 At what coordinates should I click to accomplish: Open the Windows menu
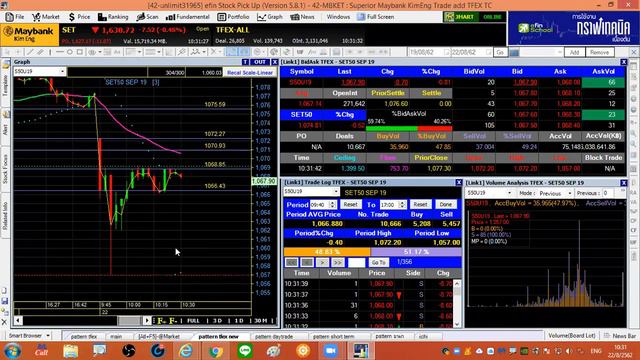[338, 17]
